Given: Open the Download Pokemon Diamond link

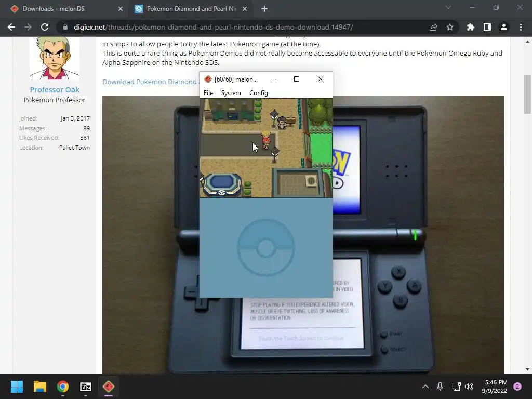Looking at the screenshot, I should tap(150, 82).
